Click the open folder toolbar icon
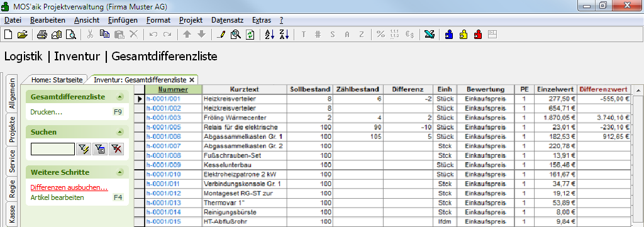This screenshot has height=227, width=644. 22,35
